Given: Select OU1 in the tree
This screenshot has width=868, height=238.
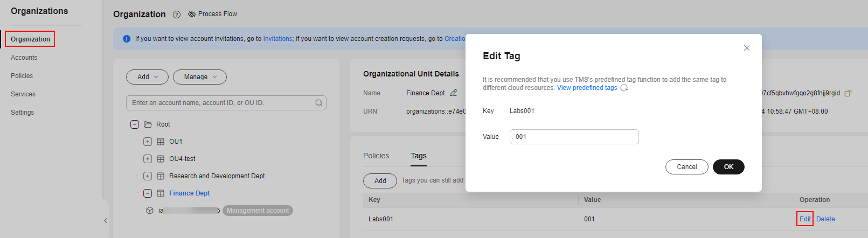Looking at the screenshot, I should [x=176, y=142].
